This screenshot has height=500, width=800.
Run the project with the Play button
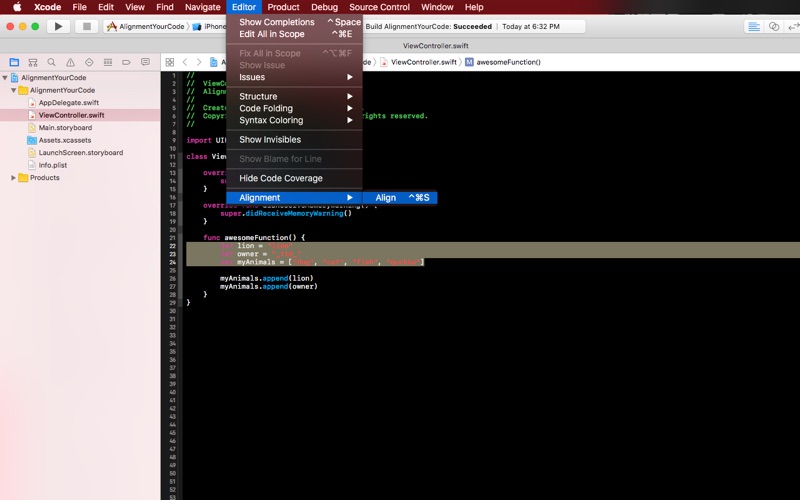pos(58,26)
